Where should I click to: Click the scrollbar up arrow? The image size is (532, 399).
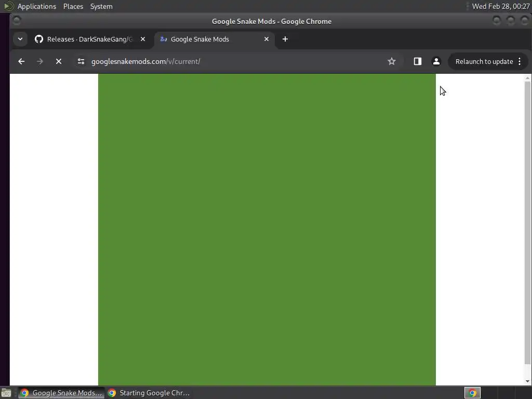527,78
